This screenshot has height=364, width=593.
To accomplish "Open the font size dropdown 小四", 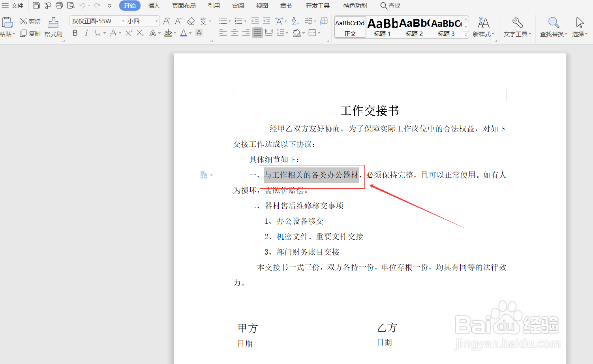I will pos(157,21).
